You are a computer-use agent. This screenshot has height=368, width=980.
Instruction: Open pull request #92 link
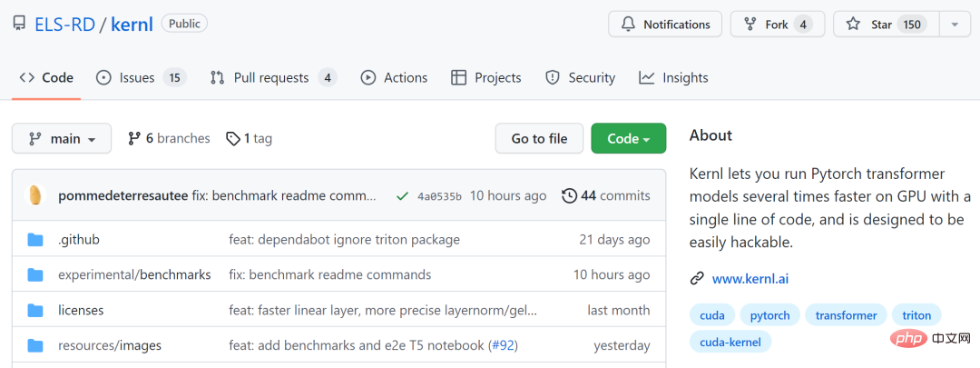click(x=503, y=345)
